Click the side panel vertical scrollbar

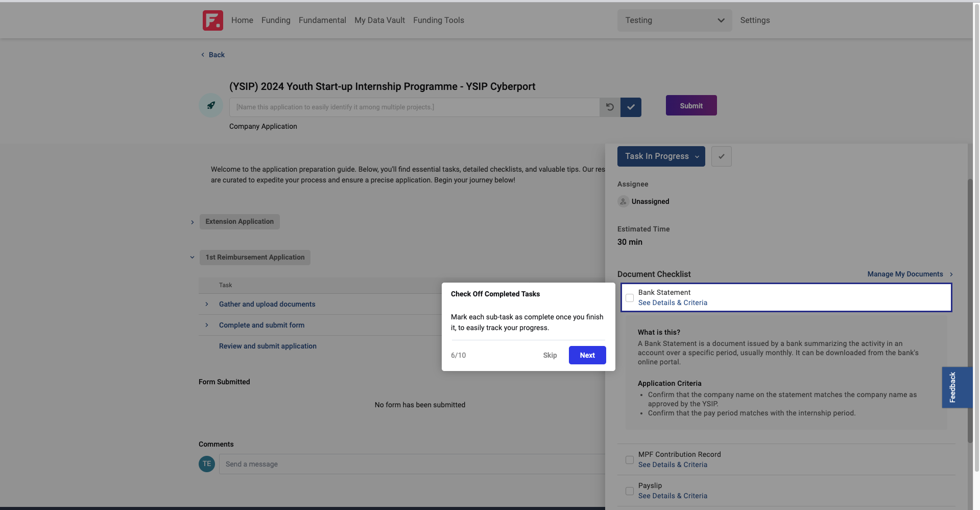pyautogui.click(x=970, y=311)
